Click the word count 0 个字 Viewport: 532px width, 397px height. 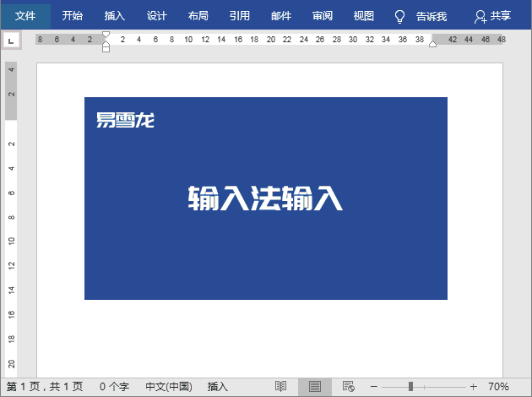(x=114, y=387)
